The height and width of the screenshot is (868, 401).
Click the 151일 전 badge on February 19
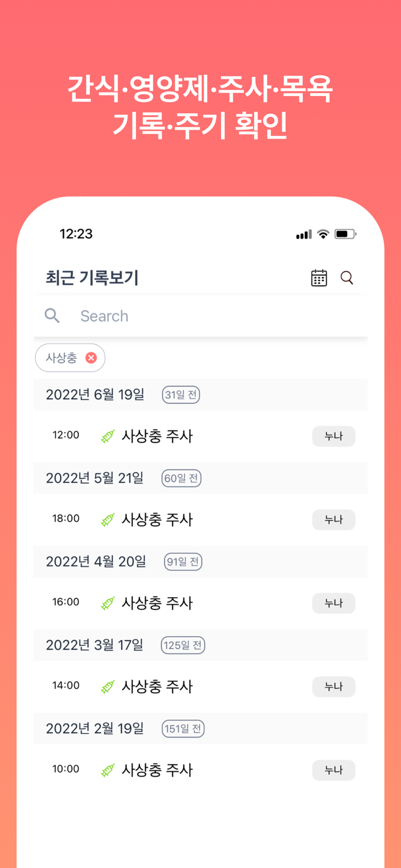tap(182, 728)
